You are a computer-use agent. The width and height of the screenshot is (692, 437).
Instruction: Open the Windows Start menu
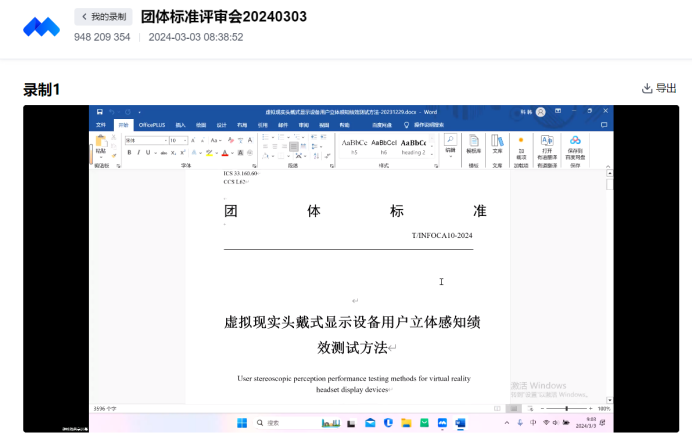(x=241, y=423)
